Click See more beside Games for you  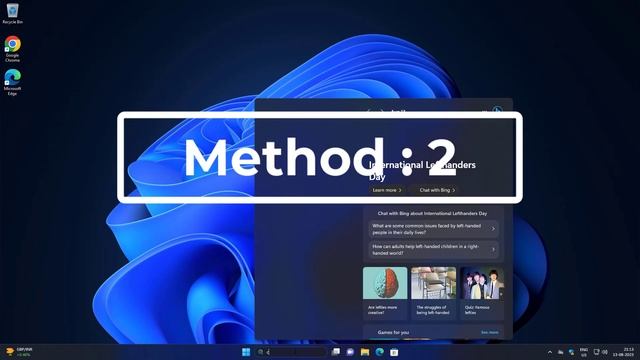point(489,332)
